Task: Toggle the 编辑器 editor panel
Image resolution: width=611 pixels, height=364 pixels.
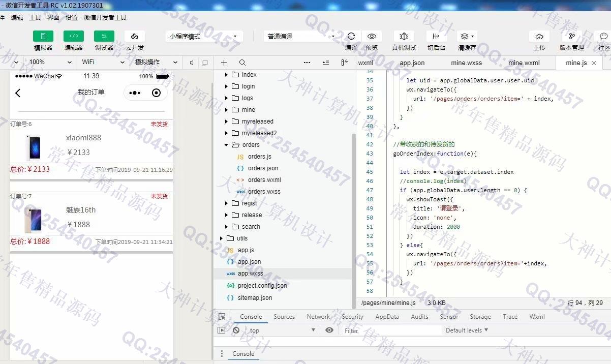Action: pos(74,36)
